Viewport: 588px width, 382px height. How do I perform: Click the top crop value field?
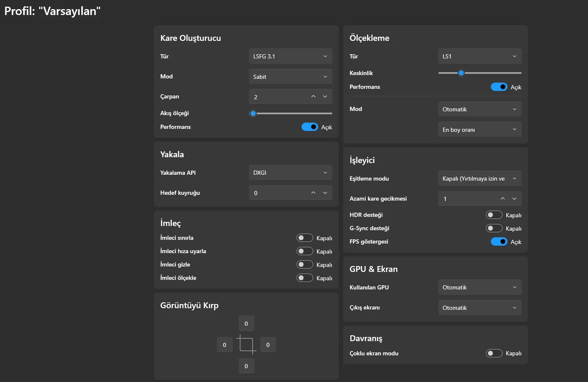click(246, 323)
